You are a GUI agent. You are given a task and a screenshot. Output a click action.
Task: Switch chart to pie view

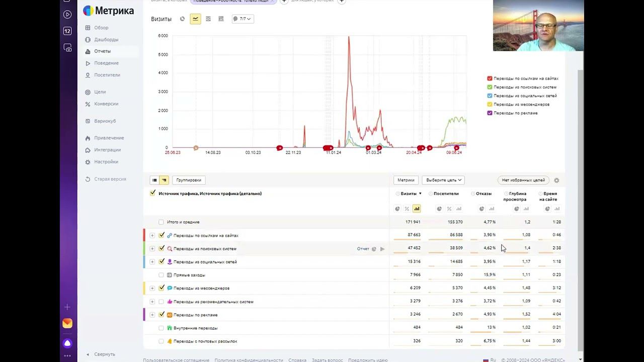point(182,19)
